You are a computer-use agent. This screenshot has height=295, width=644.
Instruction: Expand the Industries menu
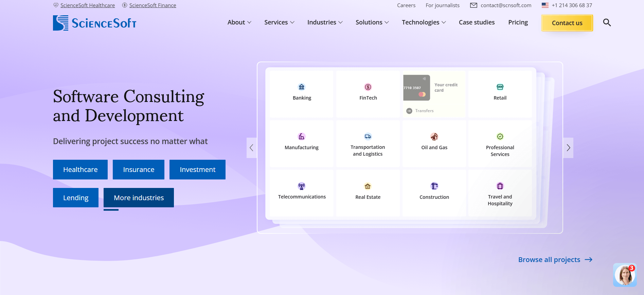pyautogui.click(x=325, y=22)
